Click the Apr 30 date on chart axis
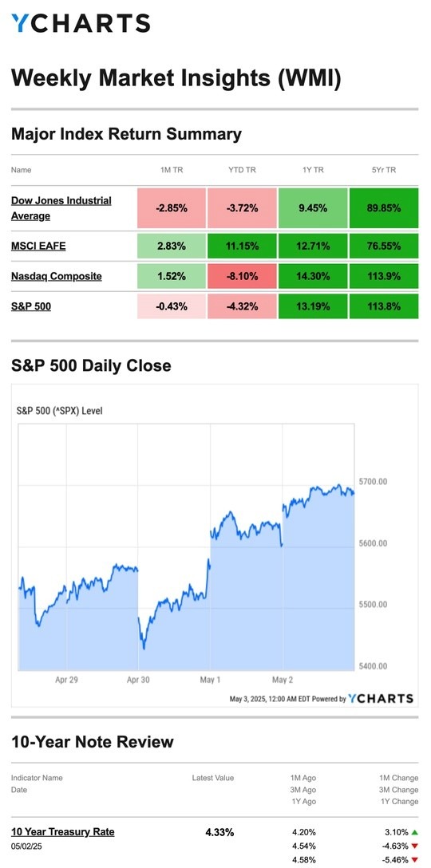 click(138, 679)
